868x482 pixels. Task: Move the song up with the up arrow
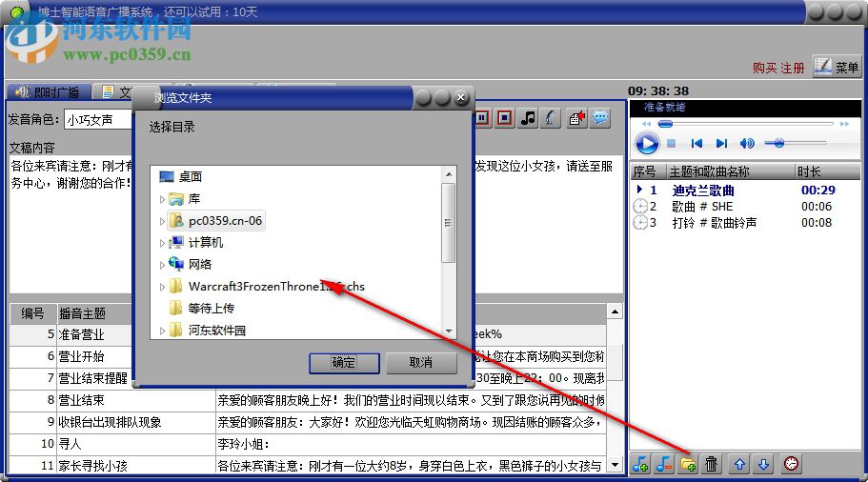click(x=739, y=464)
